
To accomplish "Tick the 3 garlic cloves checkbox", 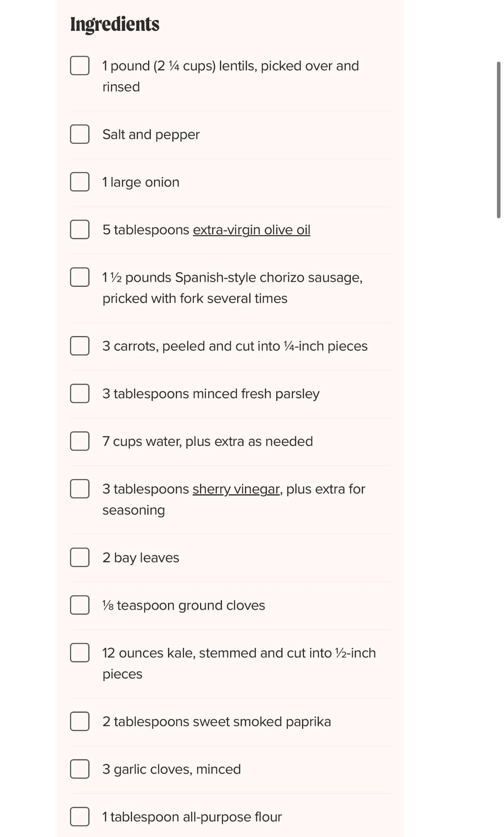I will (80, 768).
